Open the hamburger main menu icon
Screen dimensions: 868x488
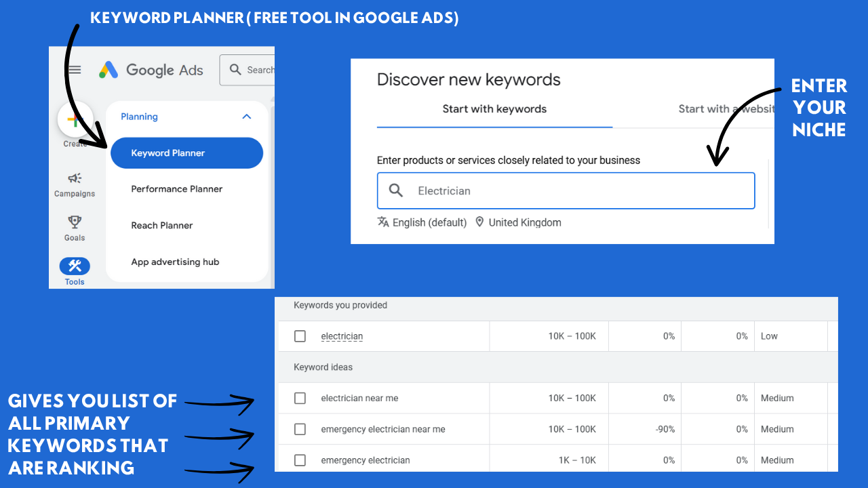(x=75, y=70)
